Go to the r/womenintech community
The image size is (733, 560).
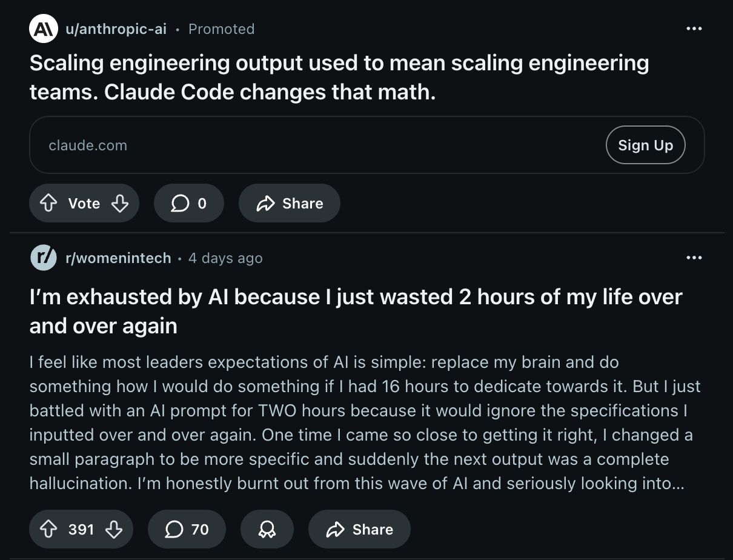coord(118,258)
